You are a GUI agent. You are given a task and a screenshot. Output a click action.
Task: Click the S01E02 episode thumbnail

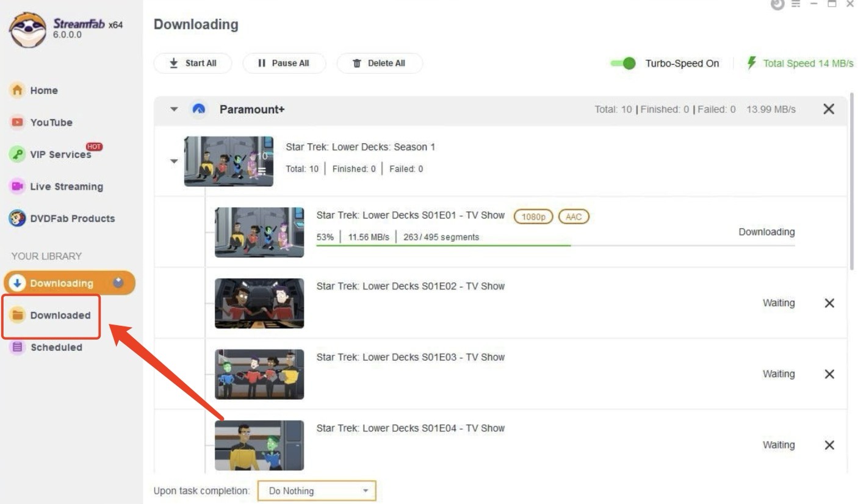point(259,303)
